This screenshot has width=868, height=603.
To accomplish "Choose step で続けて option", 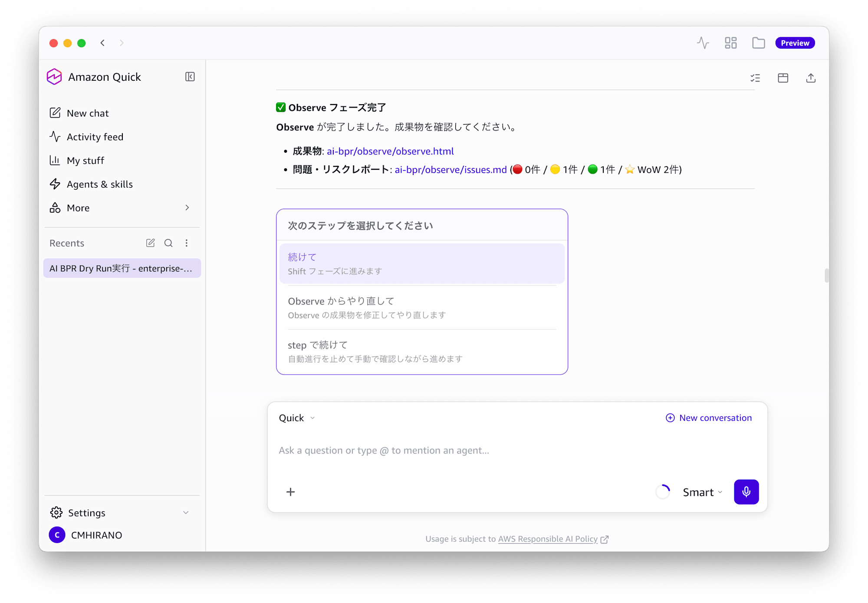I will tap(422, 351).
